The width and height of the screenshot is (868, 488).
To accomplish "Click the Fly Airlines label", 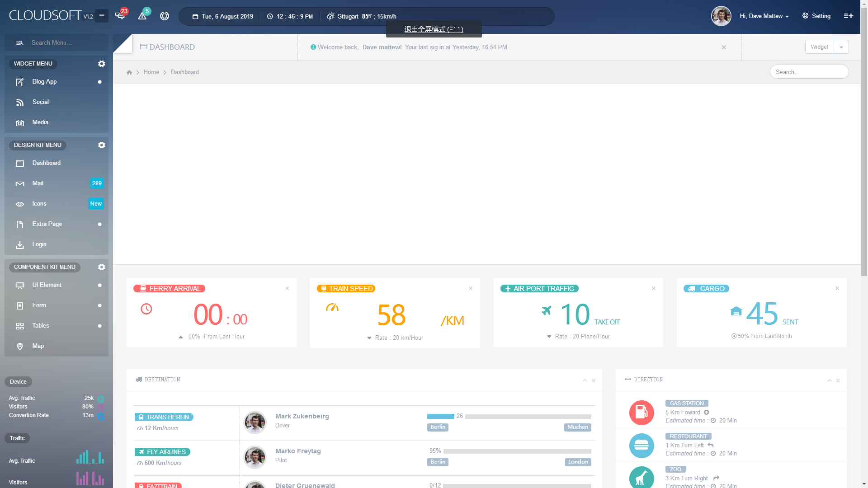I will 162,452.
